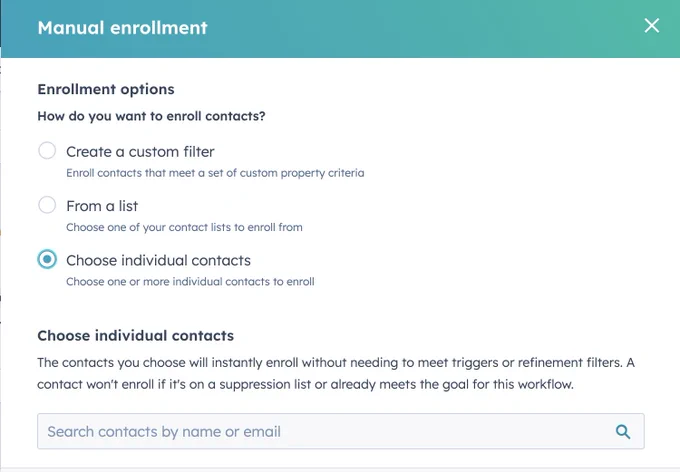This screenshot has width=680, height=472.
Task: Click the 'Create a custom filter' label
Action: click(140, 152)
